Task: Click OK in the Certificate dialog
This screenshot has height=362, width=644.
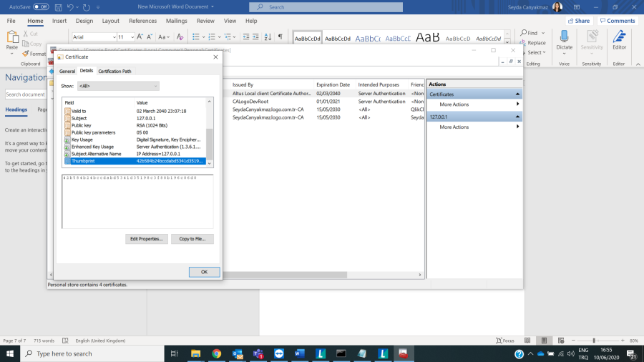Action: (x=204, y=272)
